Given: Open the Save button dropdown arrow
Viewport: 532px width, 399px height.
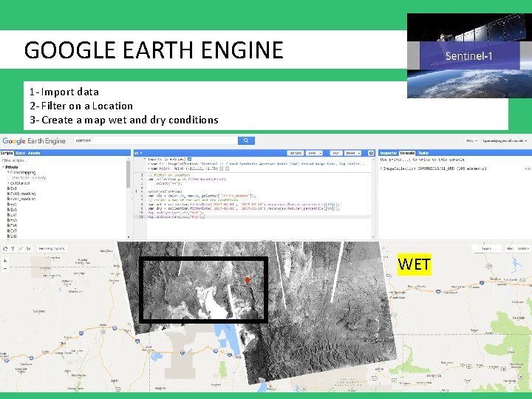Looking at the screenshot, I should pos(320,153).
